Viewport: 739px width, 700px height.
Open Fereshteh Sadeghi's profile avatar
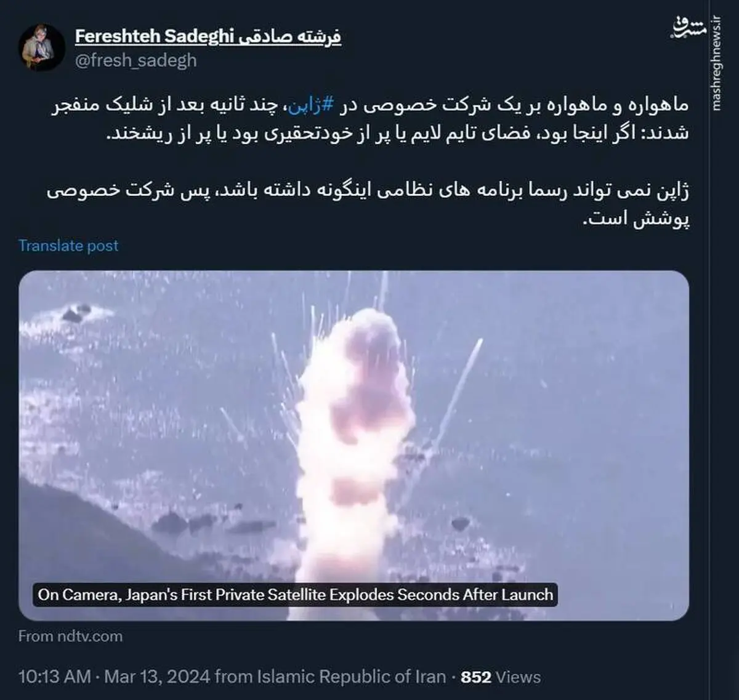pyautogui.click(x=42, y=48)
